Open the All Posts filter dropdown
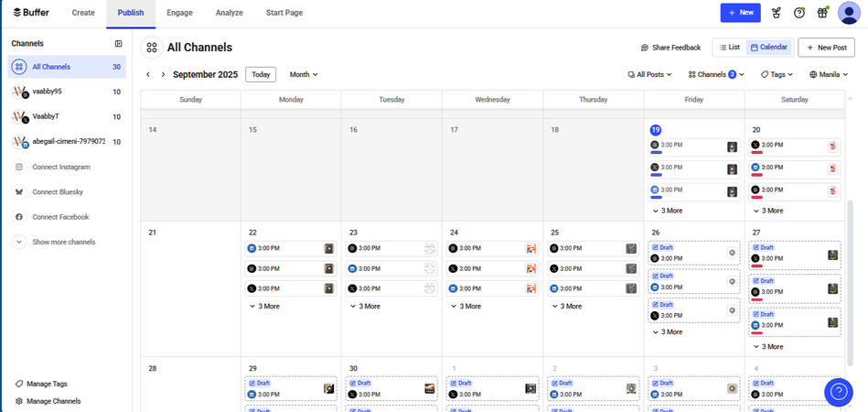 tap(650, 74)
